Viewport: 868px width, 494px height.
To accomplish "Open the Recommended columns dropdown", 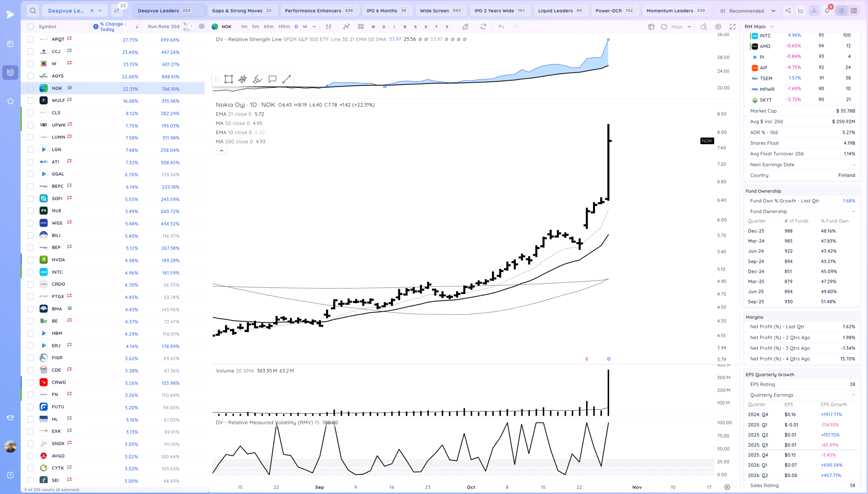I will 747,11.
